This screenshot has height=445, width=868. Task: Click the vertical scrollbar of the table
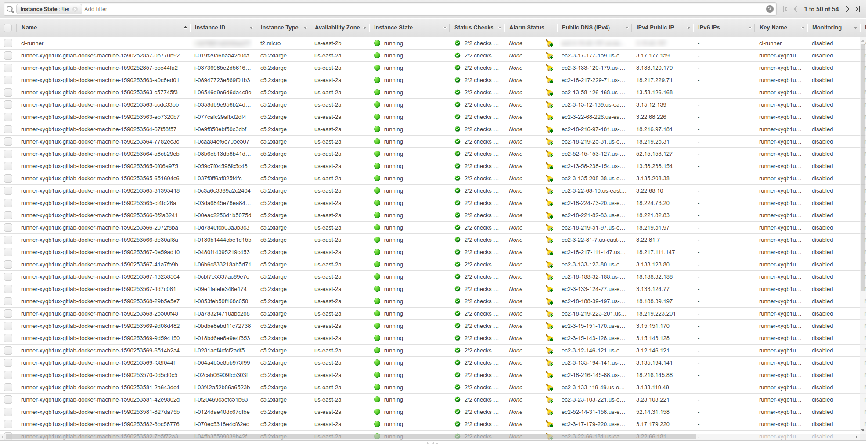click(862, 167)
